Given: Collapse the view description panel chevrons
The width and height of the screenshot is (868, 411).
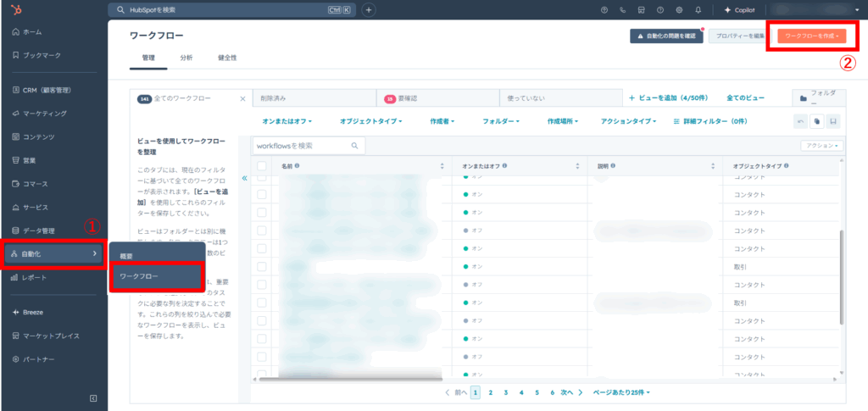Looking at the screenshot, I should [x=244, y=178].
